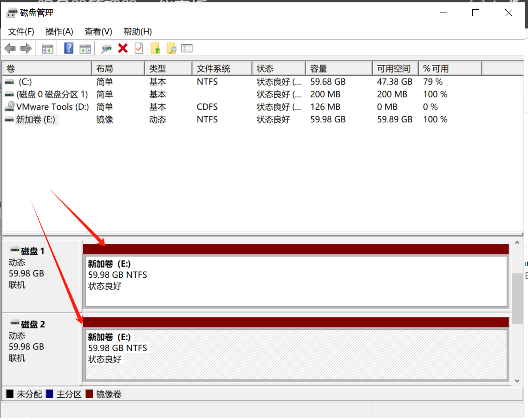This screenshot has width=528, height=420.
Task: Sort by the 卷 column header
Action: (x=47, y=69)
